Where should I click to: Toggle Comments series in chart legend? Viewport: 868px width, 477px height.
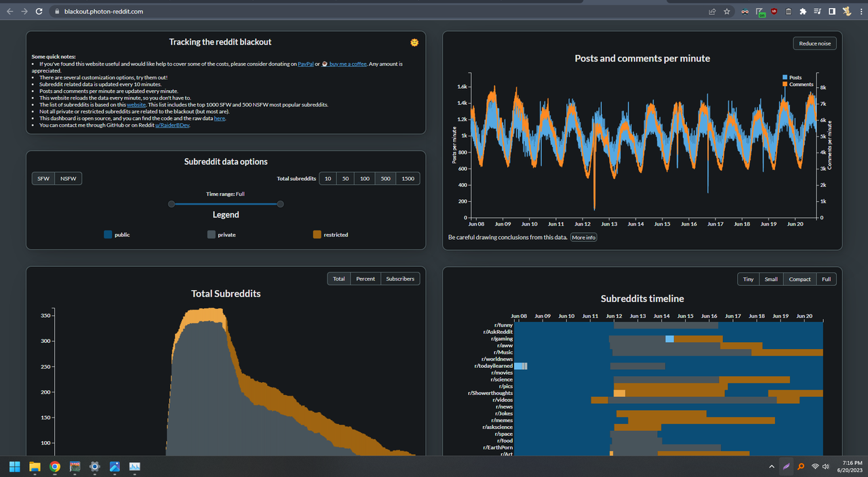[798, 85]
